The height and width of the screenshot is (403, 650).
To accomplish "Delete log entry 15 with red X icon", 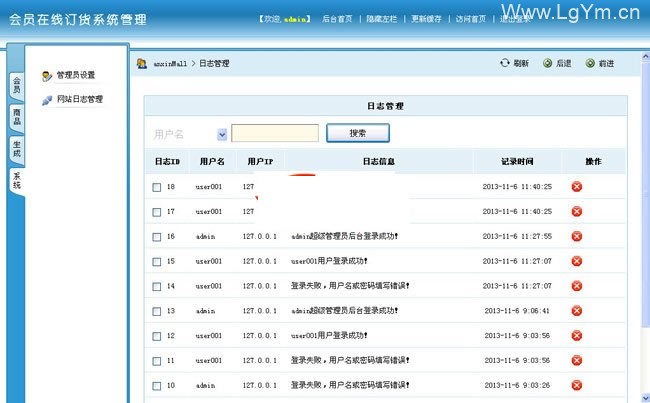I will click(577, 261).
